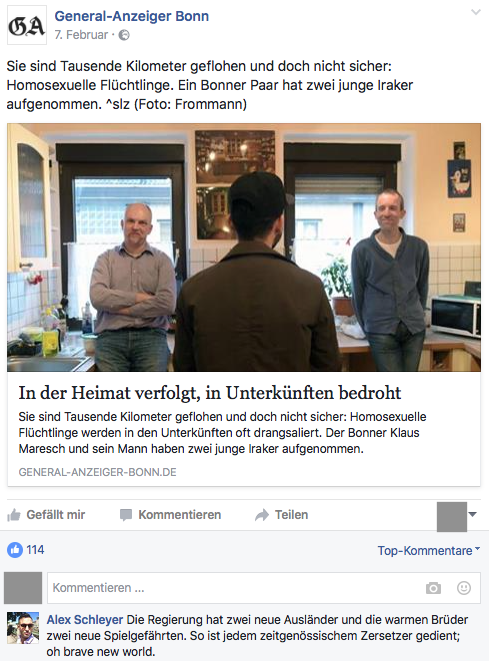Viewport: 489px width, 661px height.
Task: Open the kitchen photo article preview
Action: 244,247
